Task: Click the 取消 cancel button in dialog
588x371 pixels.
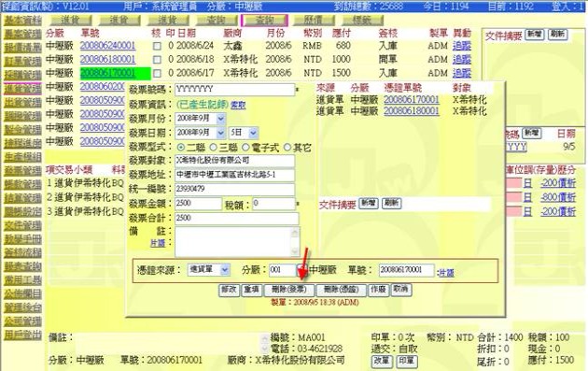Action: tap(401, 290)
